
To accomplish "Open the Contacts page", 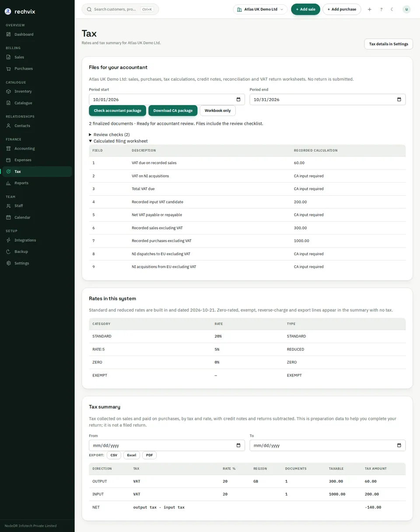I will point(37,126).
